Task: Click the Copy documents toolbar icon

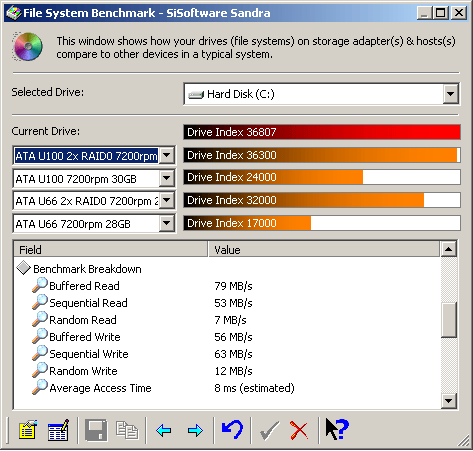Action: click(127, 430)
